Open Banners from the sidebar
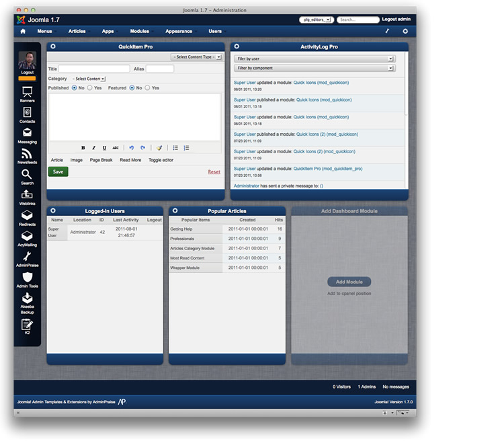 pos(27,93)
